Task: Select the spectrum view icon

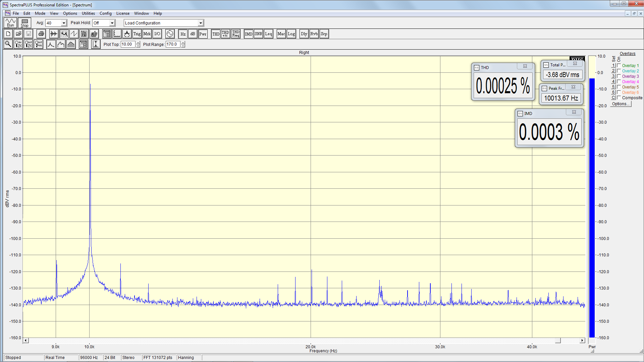Action: (x=64, y=34)
